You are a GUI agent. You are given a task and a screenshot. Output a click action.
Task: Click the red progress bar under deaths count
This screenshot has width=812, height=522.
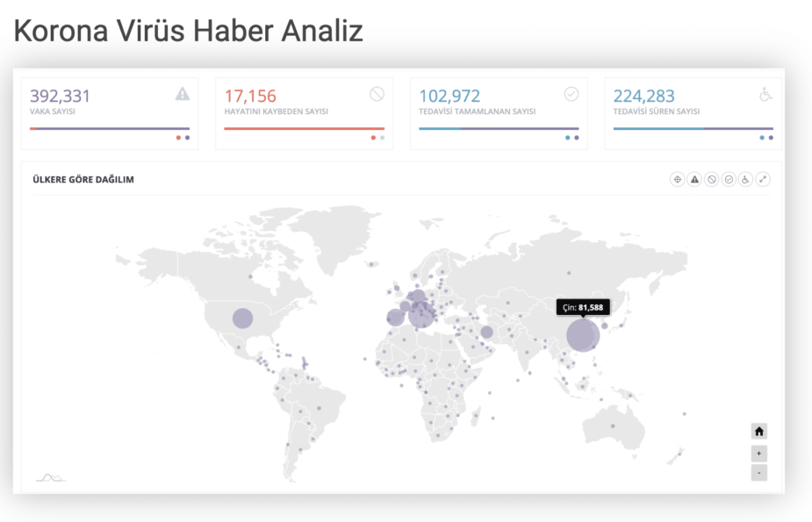[x=304, y=129]
